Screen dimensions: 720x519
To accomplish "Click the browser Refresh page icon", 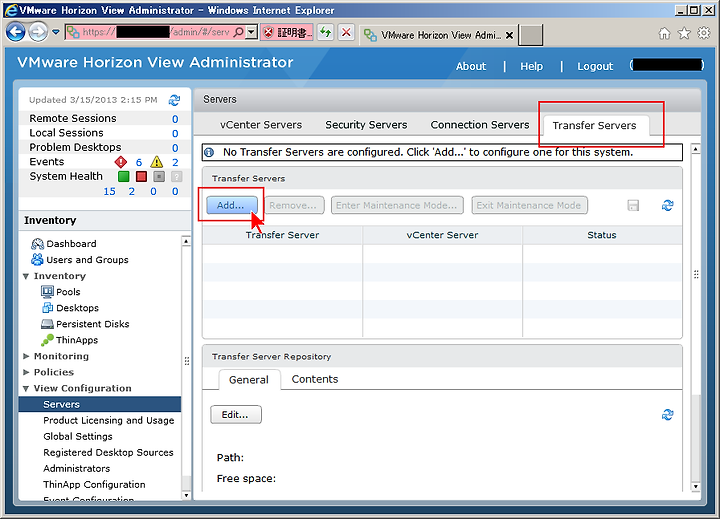I will 326,32.
